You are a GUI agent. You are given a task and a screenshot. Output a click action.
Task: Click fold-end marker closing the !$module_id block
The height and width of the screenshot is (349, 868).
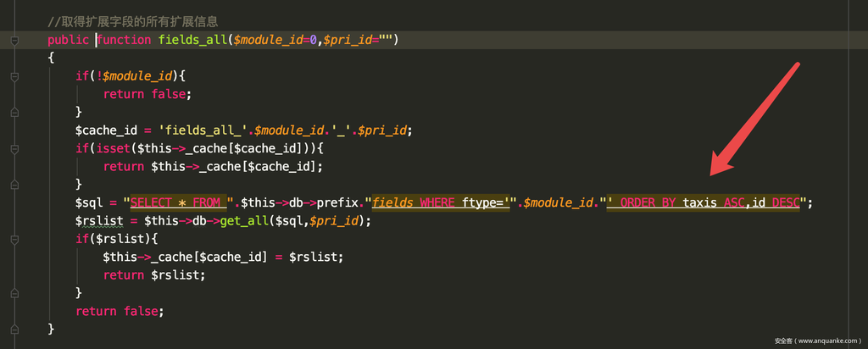click(14, 112)
